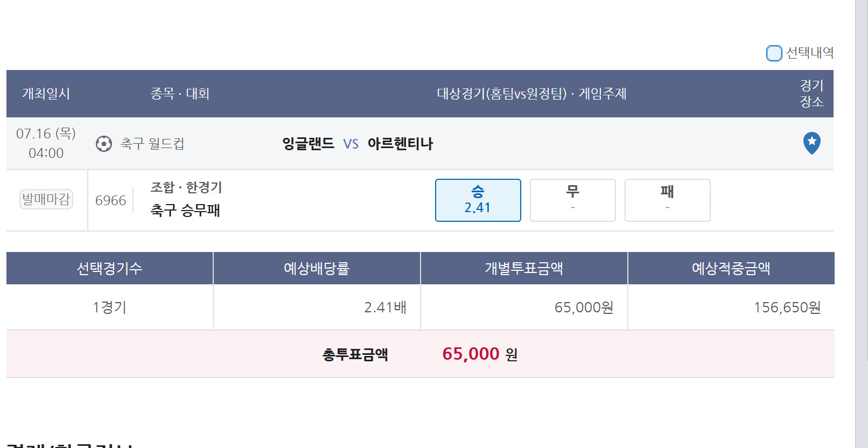The width and height of the screenshot is (868, 448).
Task: Click the 잉글랜드 home team name
Action: pyautogui.click(x=309, y=144)
